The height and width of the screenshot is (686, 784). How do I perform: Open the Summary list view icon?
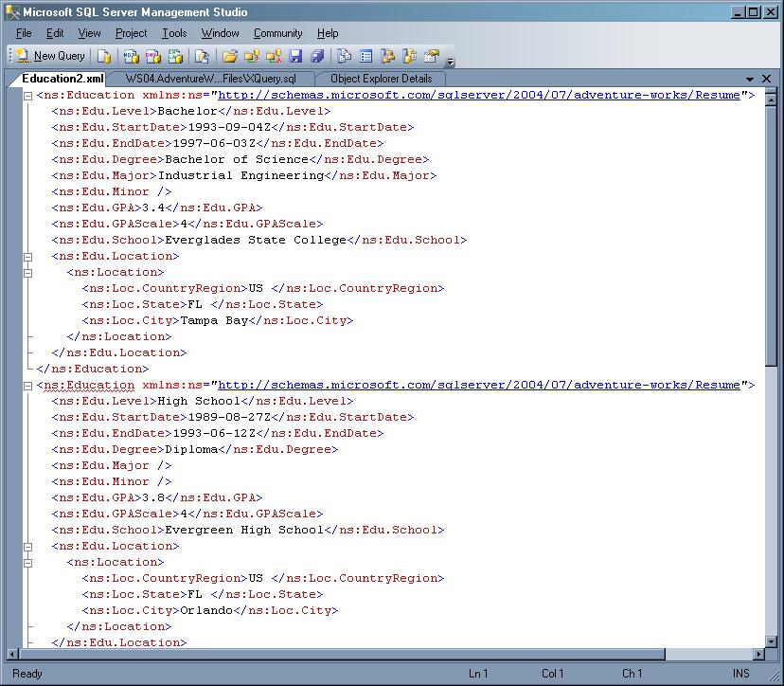click(366, 56)
